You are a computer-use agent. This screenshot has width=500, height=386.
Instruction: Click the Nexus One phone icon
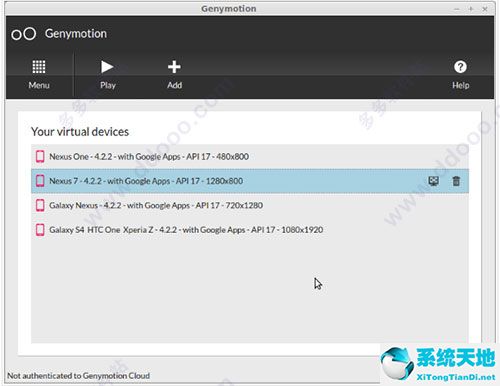[x=40, y=156]
